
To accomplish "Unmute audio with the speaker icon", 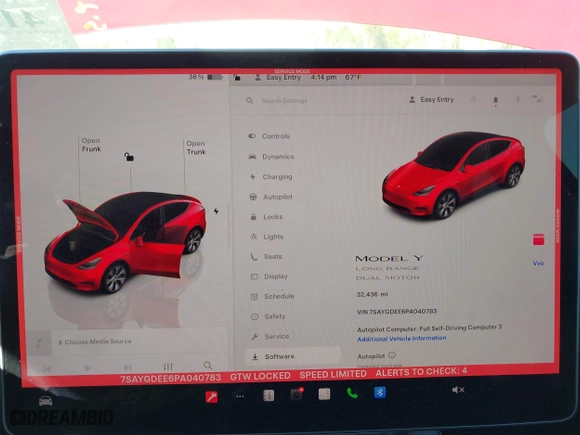I will (458, 390).
